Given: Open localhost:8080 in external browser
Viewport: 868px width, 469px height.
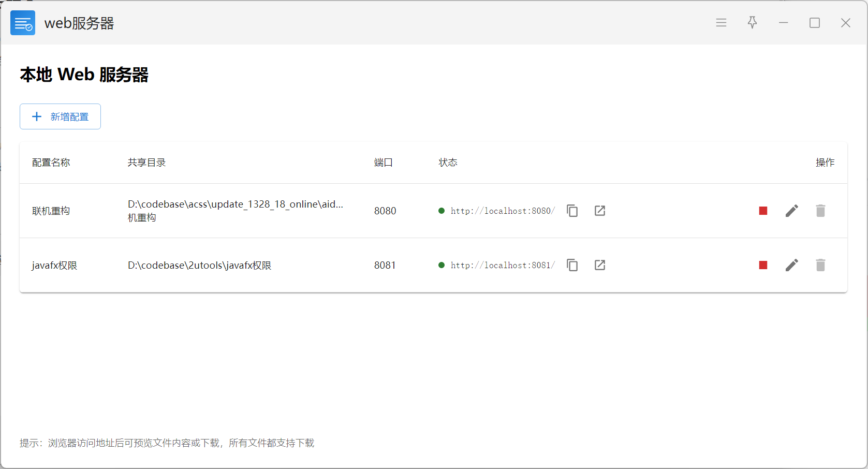Looking at the screenshot, I should 600,211.
